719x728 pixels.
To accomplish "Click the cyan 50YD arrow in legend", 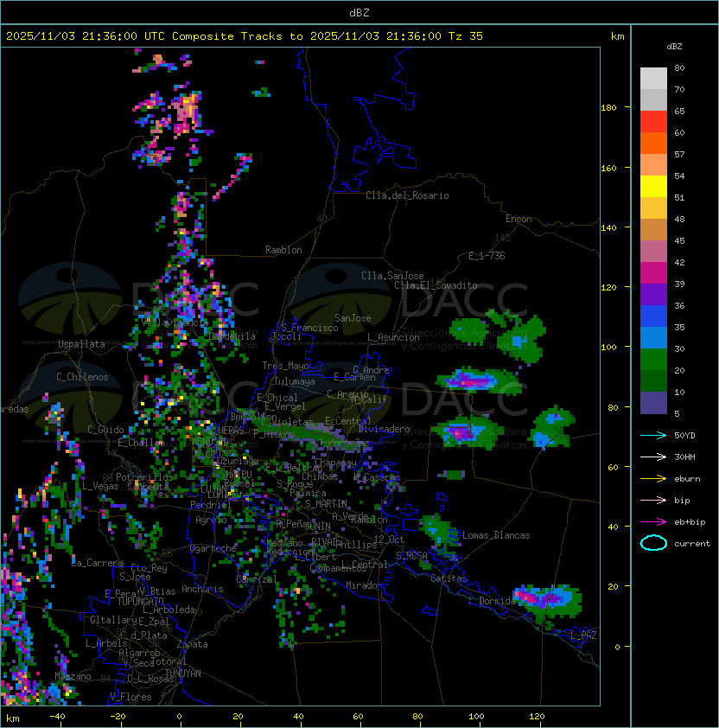I will click(x=653, y=435).
